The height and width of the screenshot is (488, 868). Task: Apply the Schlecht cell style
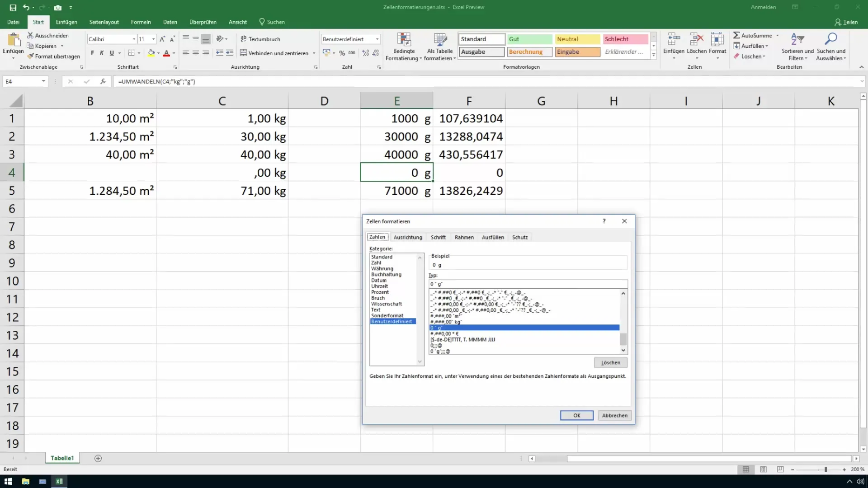coord(625,39)
